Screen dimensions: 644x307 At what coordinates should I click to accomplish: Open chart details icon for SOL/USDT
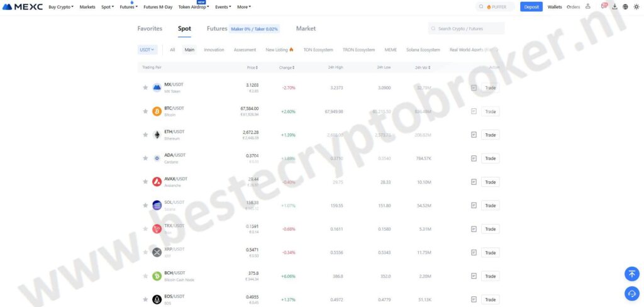click(x=474, y=206)
